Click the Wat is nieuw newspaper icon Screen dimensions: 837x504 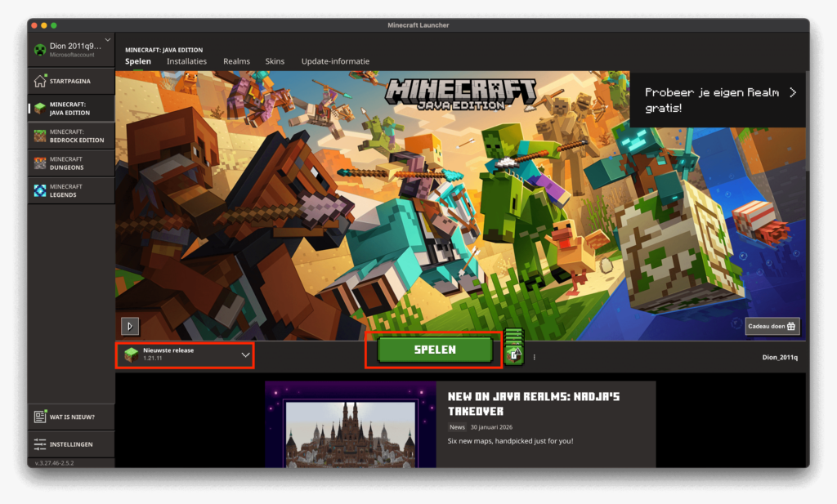tap(40, 417)
